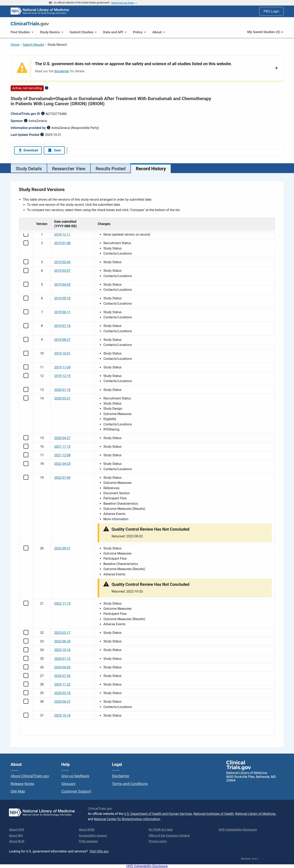The height and width of the screenshot is (868, 294).
Task: Visit USA.gov link
Action: [99, 851]
